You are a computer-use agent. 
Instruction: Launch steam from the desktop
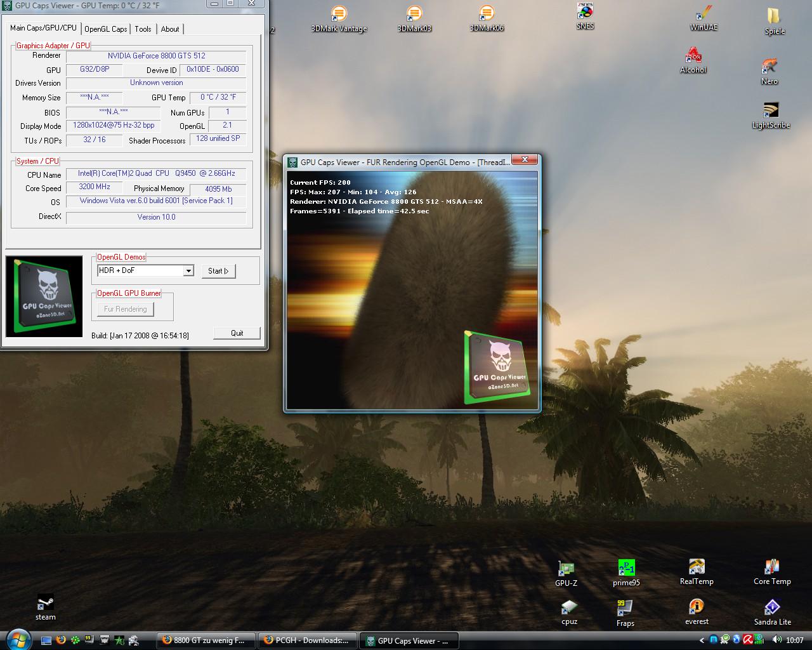click(x=45, y=607)
